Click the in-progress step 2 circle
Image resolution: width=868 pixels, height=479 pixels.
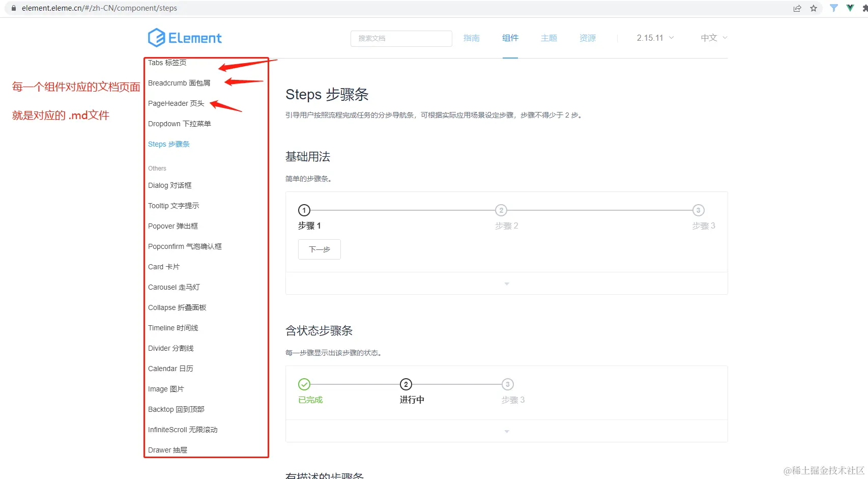406,384
